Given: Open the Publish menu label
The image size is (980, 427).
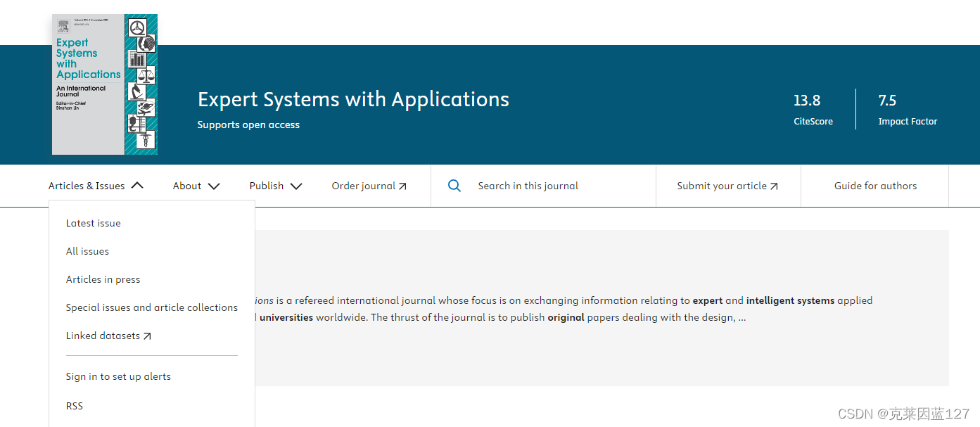Looking at the screenshot, I should [x=267, y=186].
